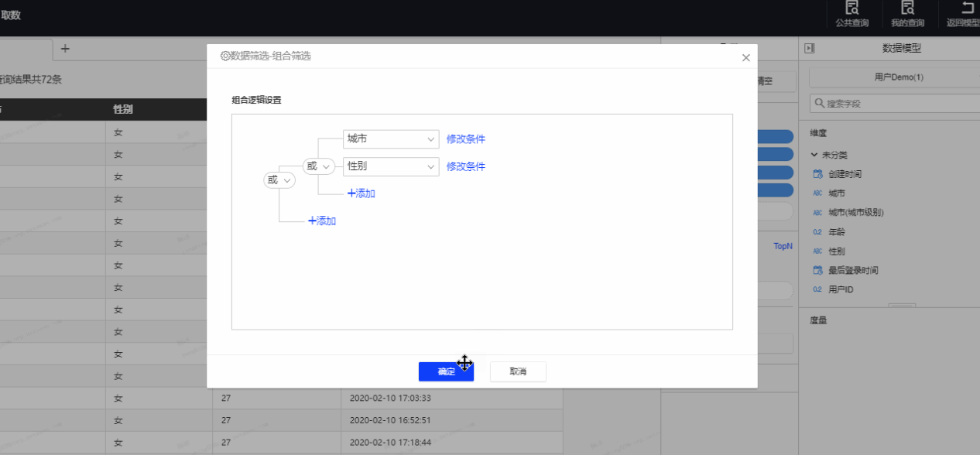Screen dimensions: 980x455
Task: Select the 创建时间 date field icon
Action: 817,174
